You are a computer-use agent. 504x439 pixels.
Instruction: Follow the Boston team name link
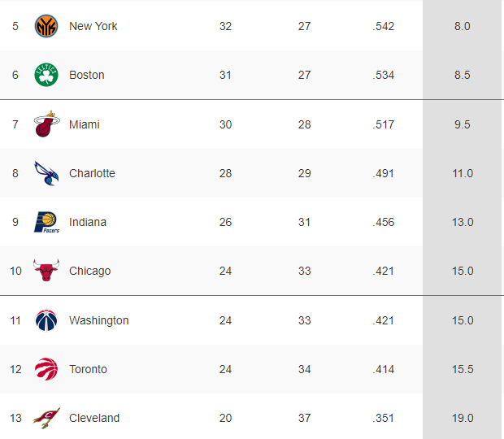tap(87, 75)
